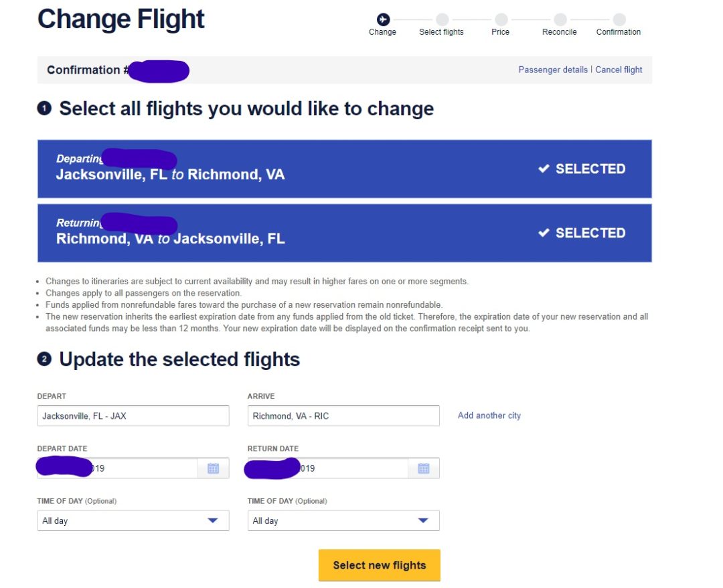Click the Add another city link
The image size is (723, 588).
click(489, 415)
